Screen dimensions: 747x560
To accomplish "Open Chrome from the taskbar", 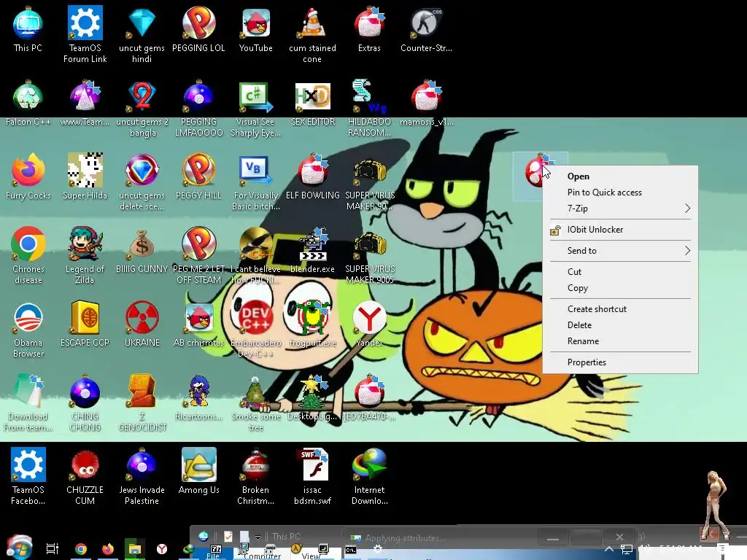I will click(x=81, y=549).
